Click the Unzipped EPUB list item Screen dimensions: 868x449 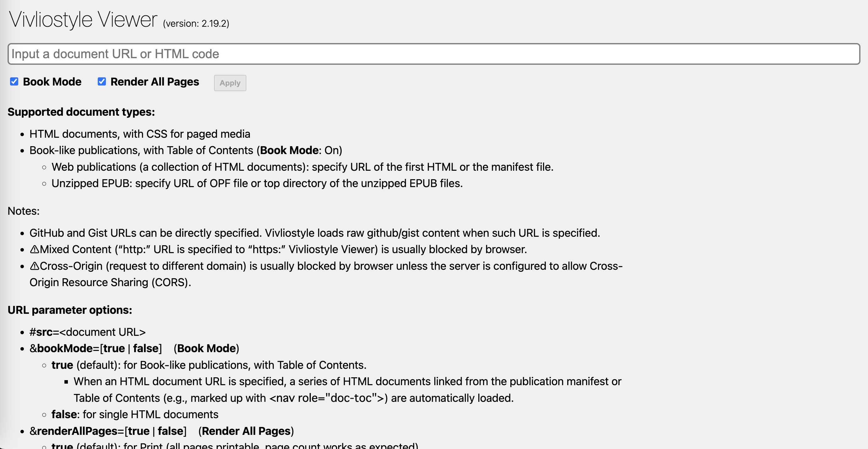click(257, 183)
